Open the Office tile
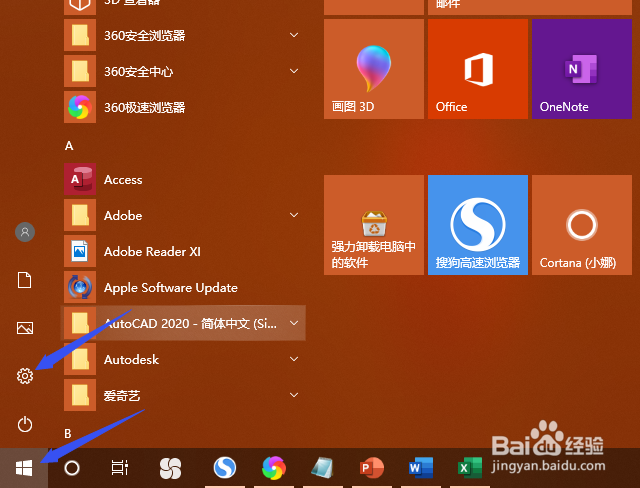 [x=478, y=69]
